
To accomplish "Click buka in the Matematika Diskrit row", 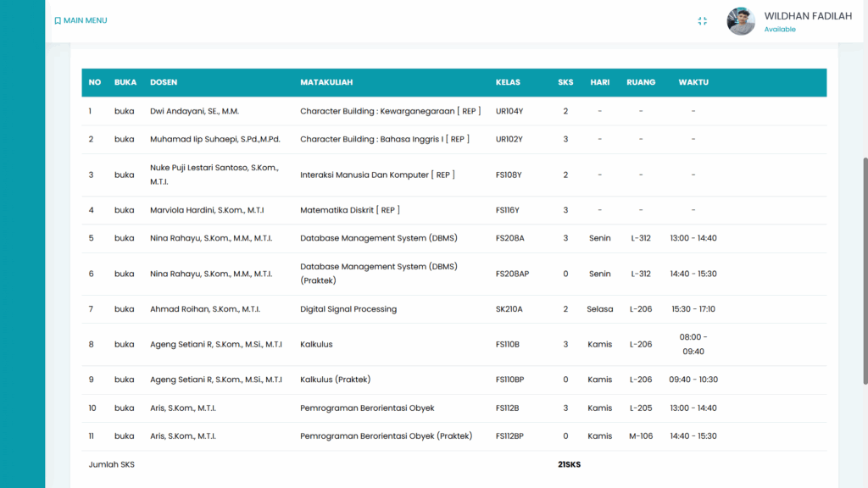I will (x=125, y=210).
